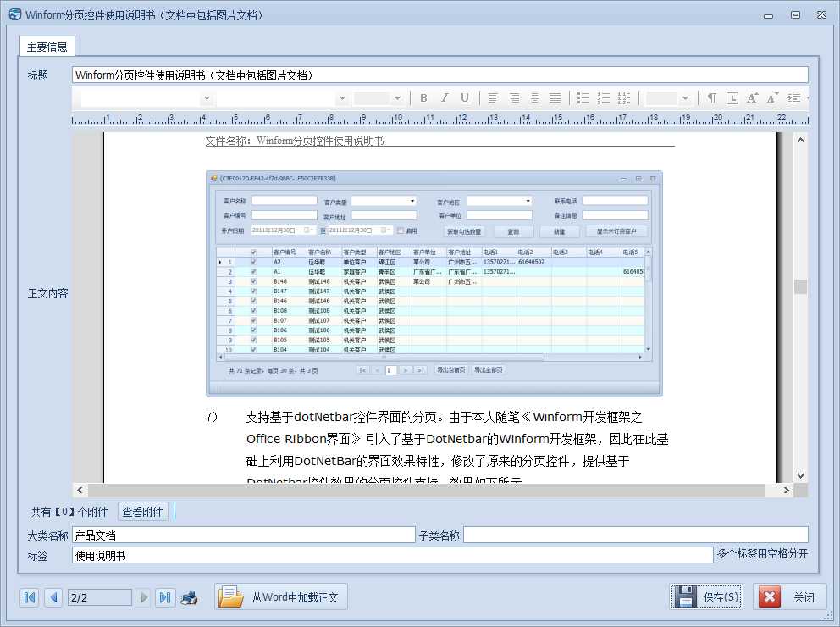The height and width of the screenshot is (627, 840).
Task: Align paragraph text to the left
Action: click(x=493, y=98)
